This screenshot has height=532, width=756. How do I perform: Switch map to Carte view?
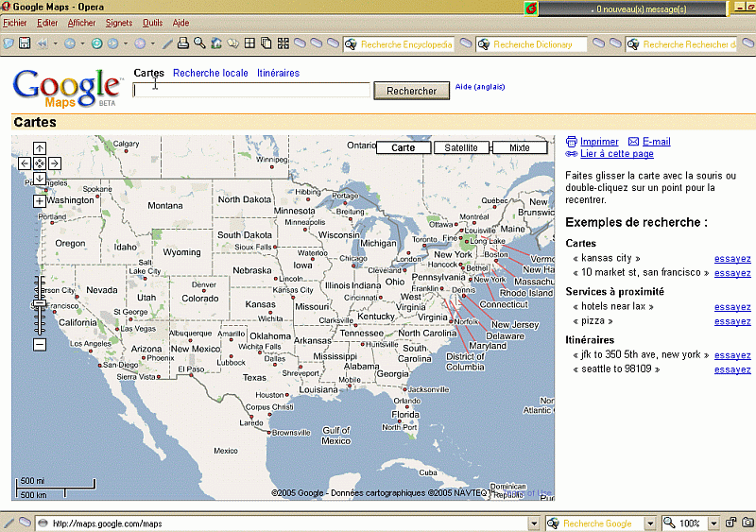point(404,147)
